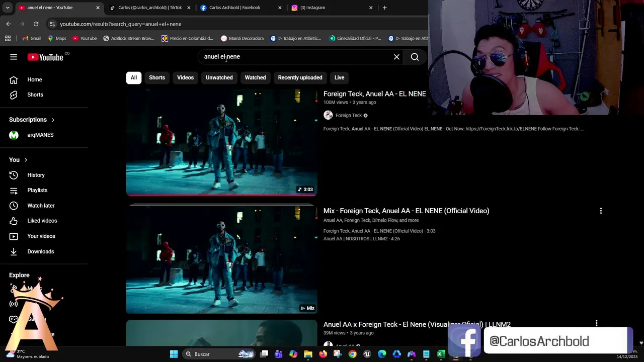Click the YouTube logo

pyautogui.click(x=45, y=57)
